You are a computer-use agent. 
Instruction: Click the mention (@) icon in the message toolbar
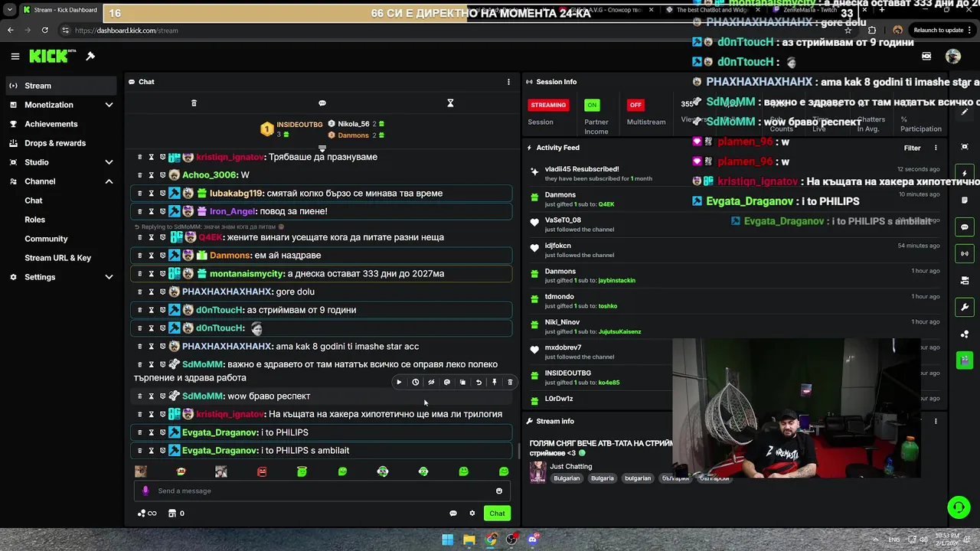[447, 382]
